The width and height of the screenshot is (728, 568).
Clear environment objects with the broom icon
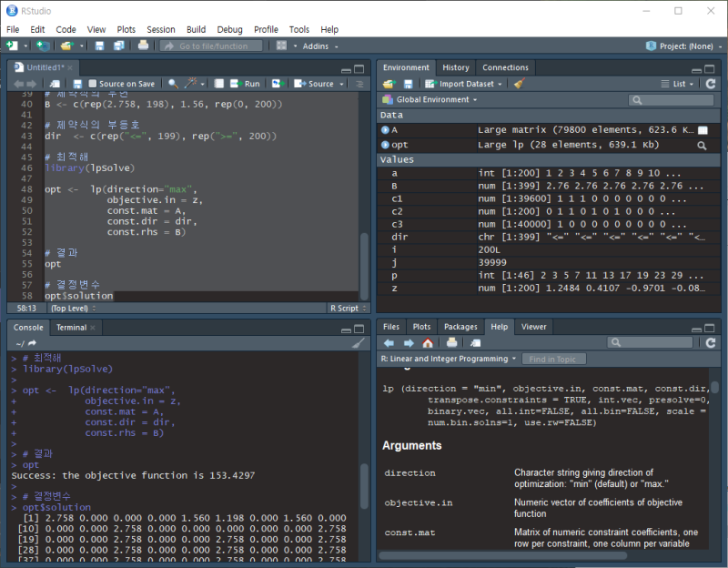pyautogui.click(x=519, y=84)
